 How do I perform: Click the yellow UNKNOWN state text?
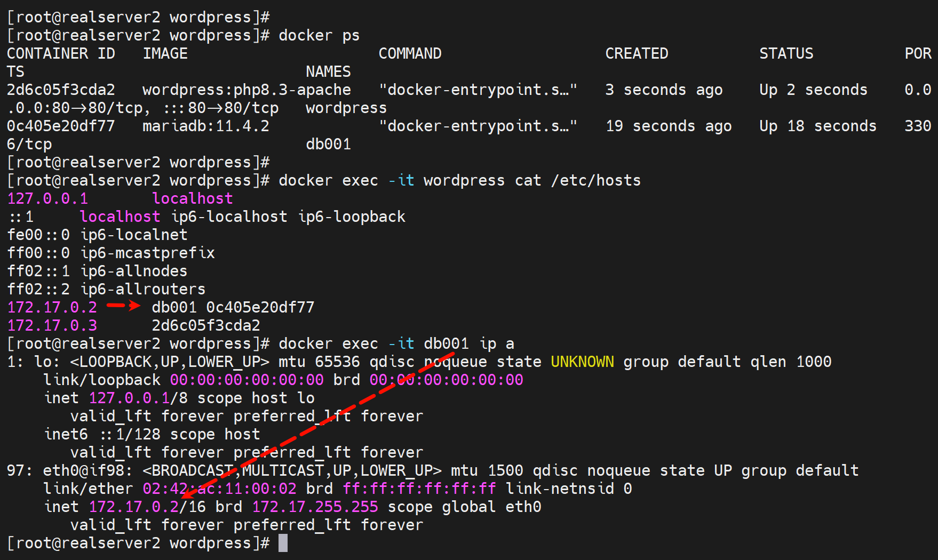tap(582, 362)
